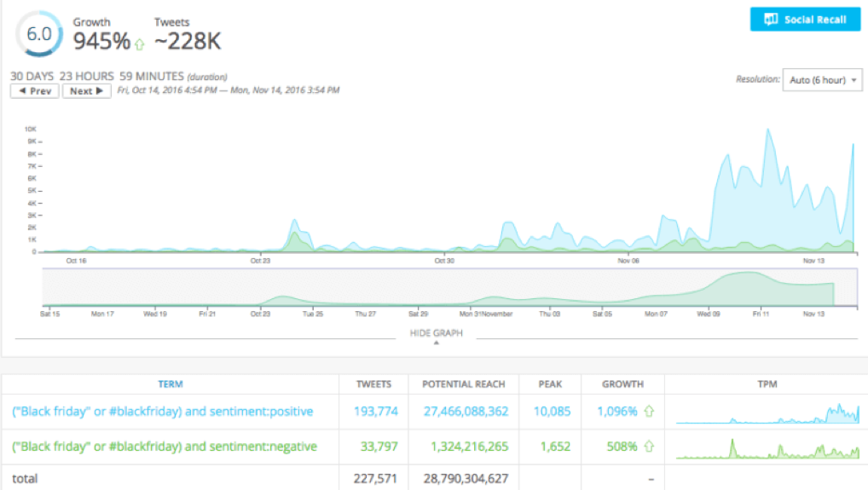Click the up arrow next to 508% growth
The width and height of the screenshot is (868, 490).
pos(649,447)
